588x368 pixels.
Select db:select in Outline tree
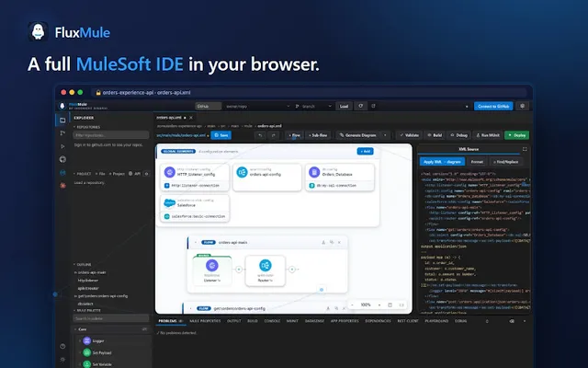(x=85, y=304)
